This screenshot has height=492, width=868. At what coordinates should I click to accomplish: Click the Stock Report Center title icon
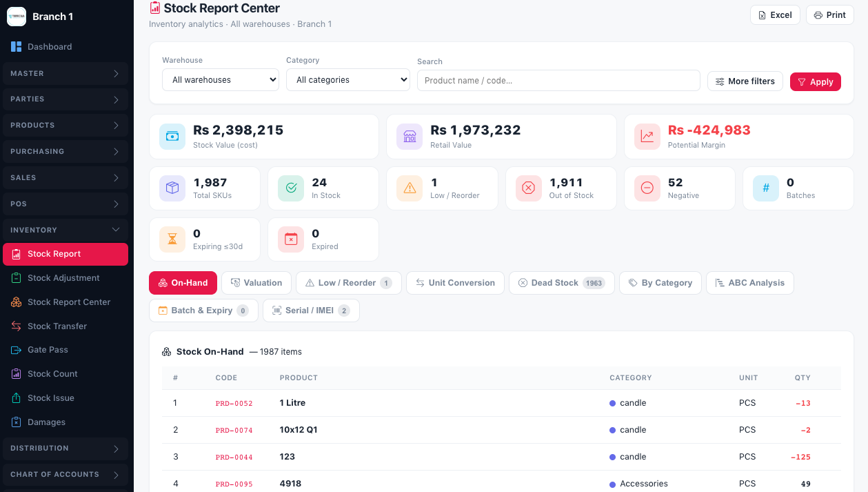(155, 8)
